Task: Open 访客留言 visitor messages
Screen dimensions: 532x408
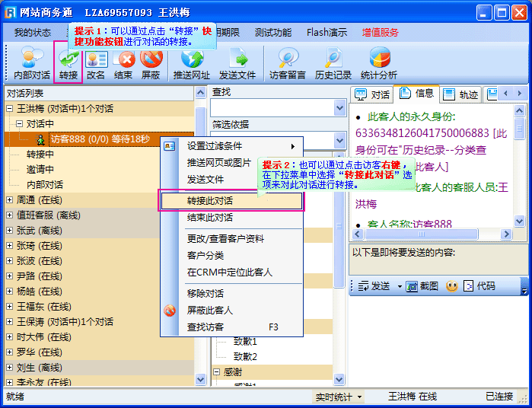Action: coord(288,64)
